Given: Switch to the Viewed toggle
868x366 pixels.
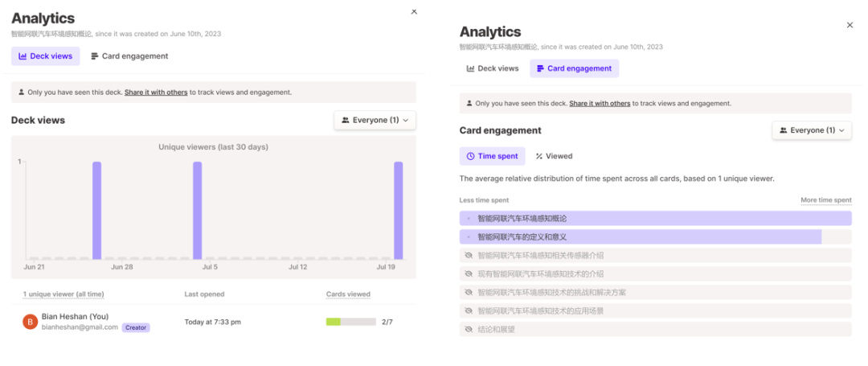Looking at the screenshot, I should click(554, 156).
